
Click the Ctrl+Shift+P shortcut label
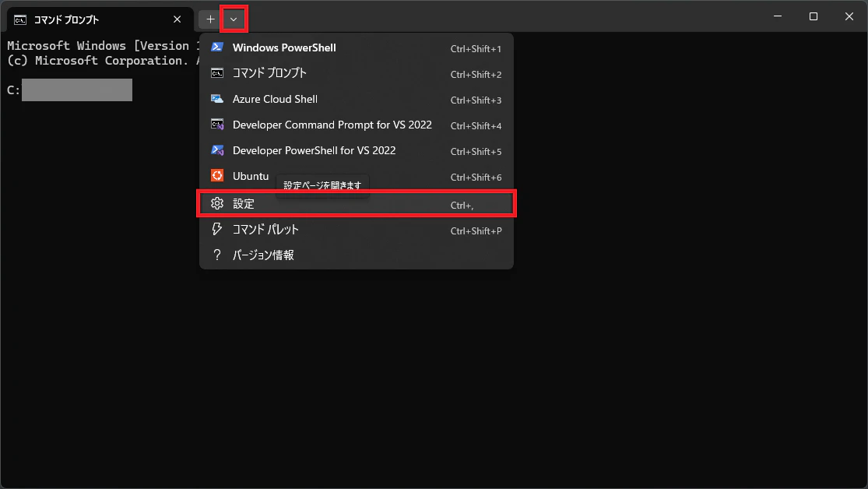pyautogui.click(x=476, y=231)
